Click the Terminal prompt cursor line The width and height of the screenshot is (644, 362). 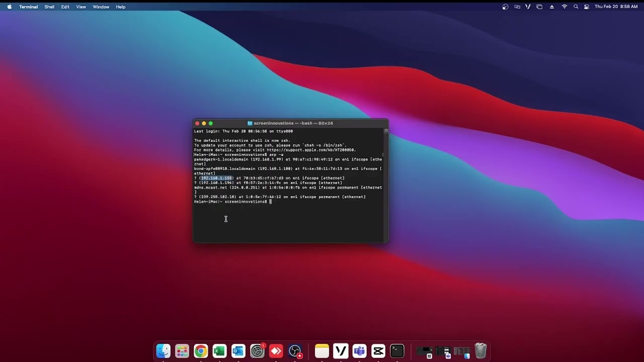(x=233, y=202)
